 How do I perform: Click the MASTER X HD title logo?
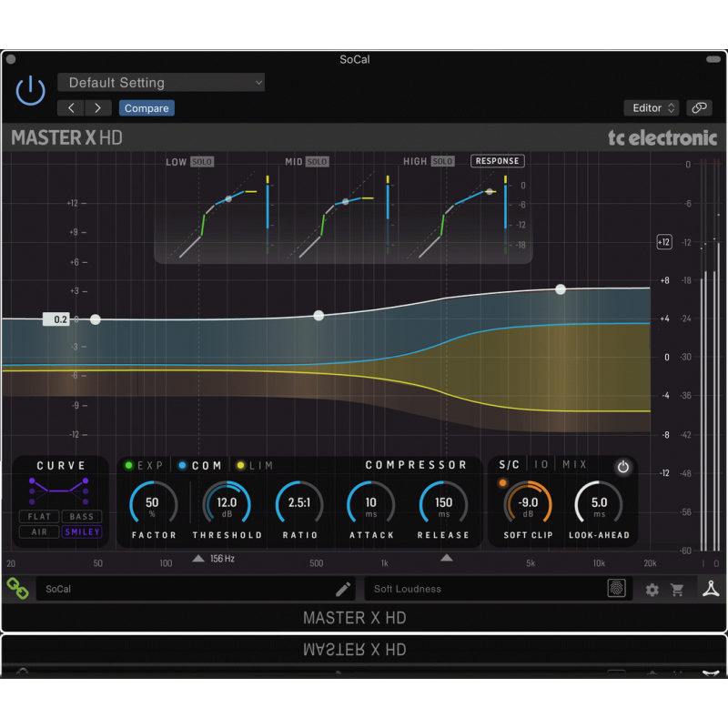pos(66,138)
